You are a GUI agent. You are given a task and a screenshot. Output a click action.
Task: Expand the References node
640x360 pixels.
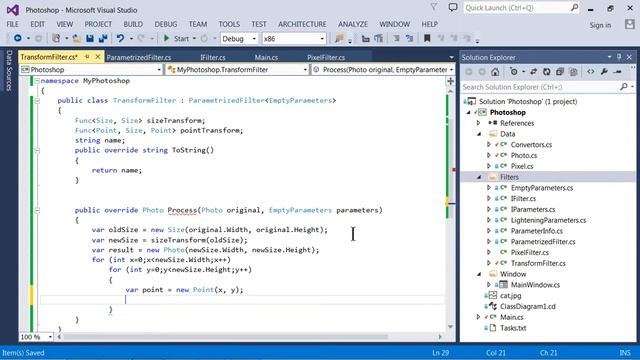tap(478, 123)
